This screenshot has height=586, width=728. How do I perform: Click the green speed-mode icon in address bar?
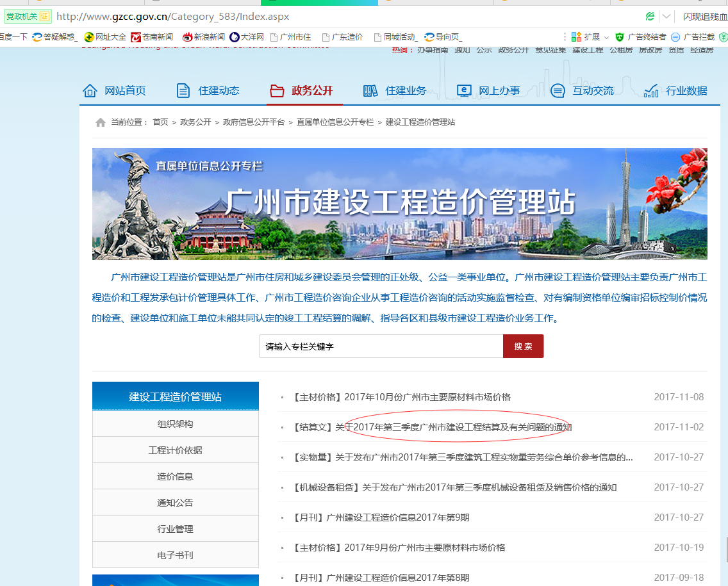pyautogui.click(x=650, y=17)
